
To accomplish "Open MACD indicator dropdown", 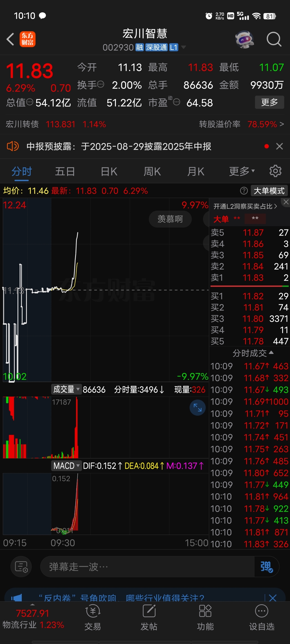I will [x=66, y=466].
